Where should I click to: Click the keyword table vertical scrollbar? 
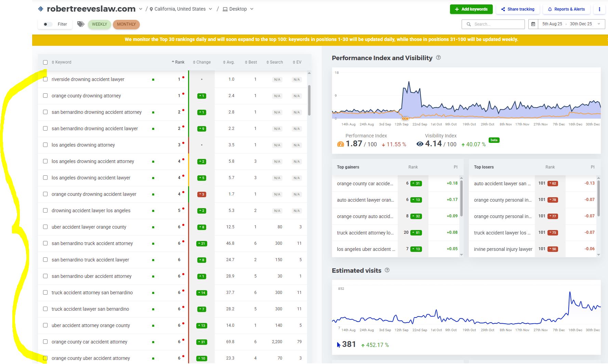(309, 100)
